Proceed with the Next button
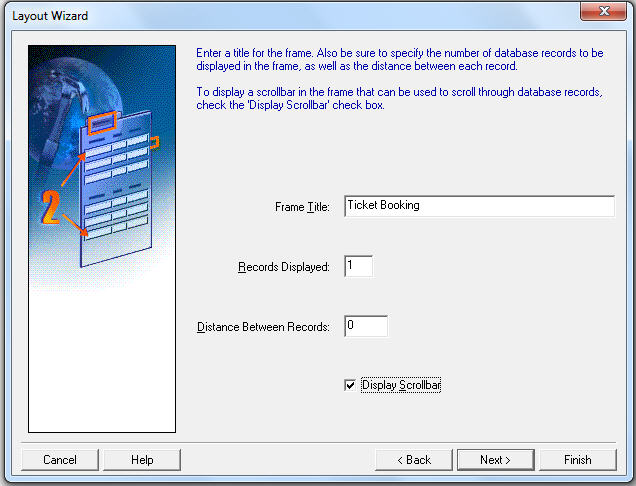 pos(496,460)
